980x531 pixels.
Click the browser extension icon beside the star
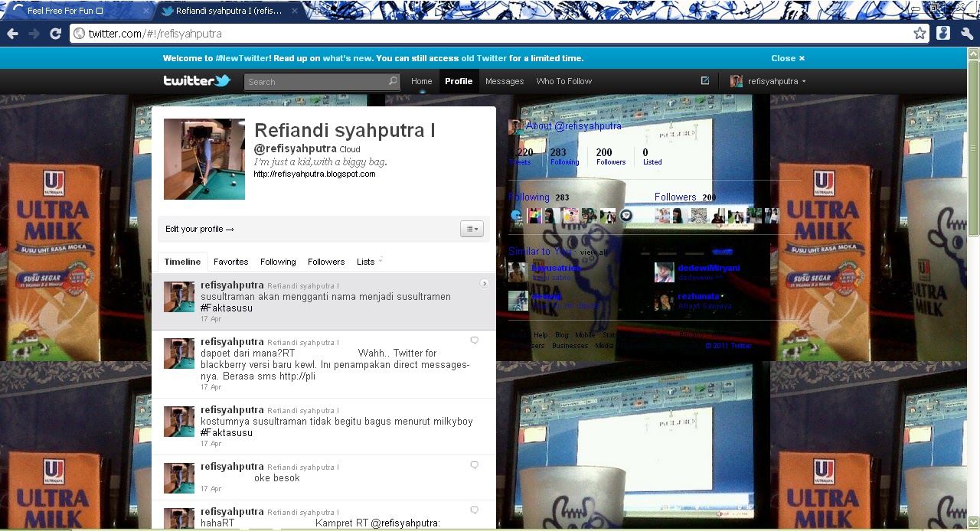pyautogui.click(x=943, y=34)
